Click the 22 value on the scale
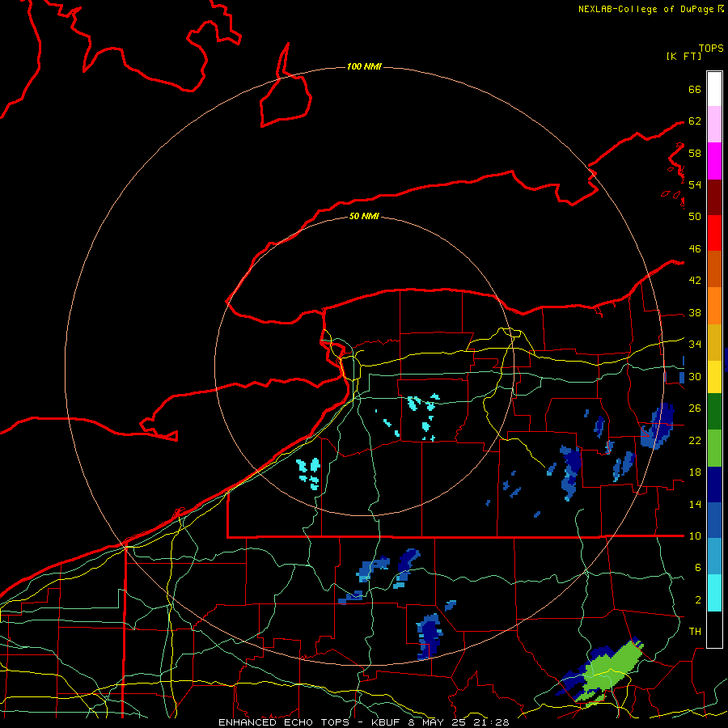 point(695,441)
